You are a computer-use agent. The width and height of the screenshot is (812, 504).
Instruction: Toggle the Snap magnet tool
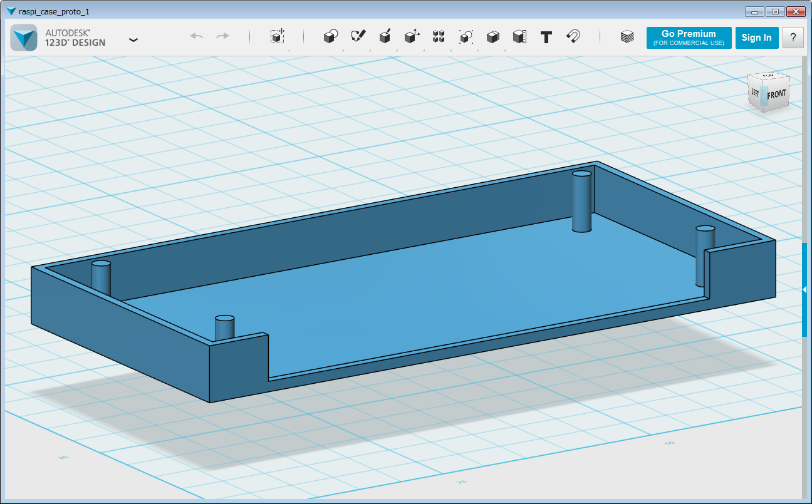[x=573, y=37]
